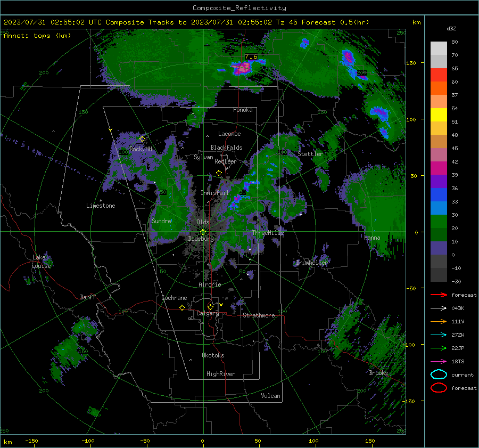The width and height of the screenshot is (479, 448).
Task: Click yellow diamond marker above Calgary
Action: click(210, 307)
